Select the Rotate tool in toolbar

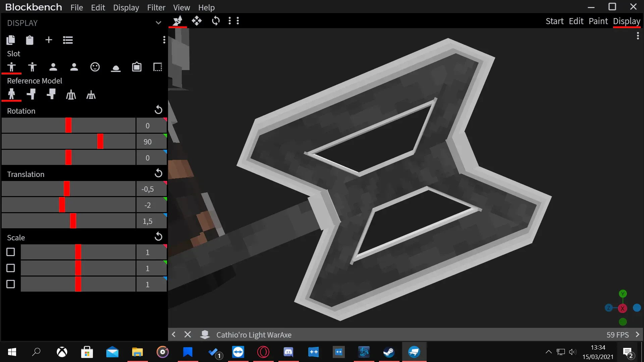216,21
